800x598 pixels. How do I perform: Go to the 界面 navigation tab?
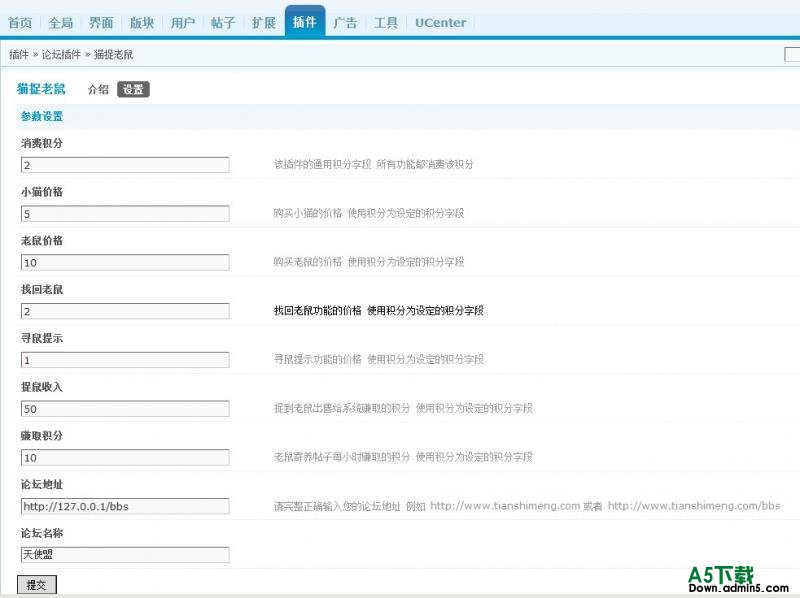(x=101, y=23)
